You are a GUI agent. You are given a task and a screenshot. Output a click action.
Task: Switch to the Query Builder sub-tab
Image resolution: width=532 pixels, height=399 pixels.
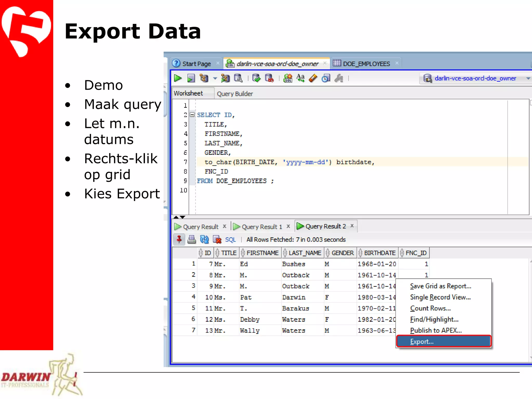(235, 94)
